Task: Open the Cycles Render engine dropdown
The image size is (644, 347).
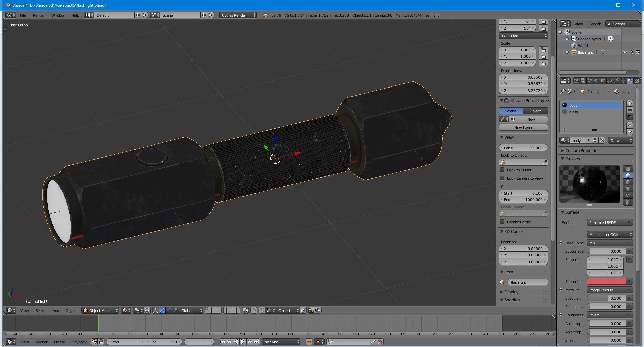Action: 238,15
